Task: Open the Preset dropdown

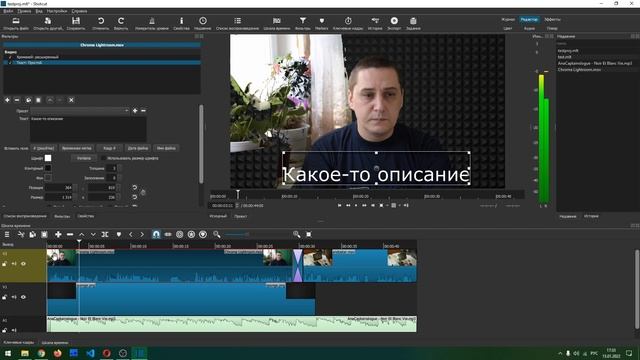Action: pos(80,111)
